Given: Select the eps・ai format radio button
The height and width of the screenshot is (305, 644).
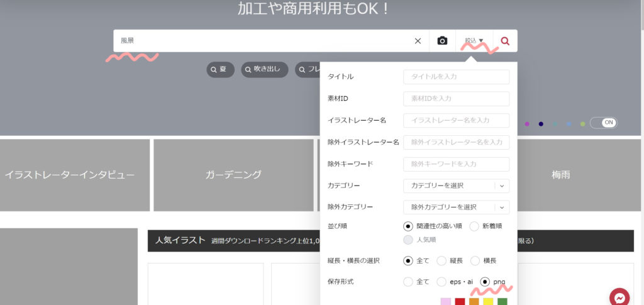Looking at the screenshot, I should tap(441, 282).
